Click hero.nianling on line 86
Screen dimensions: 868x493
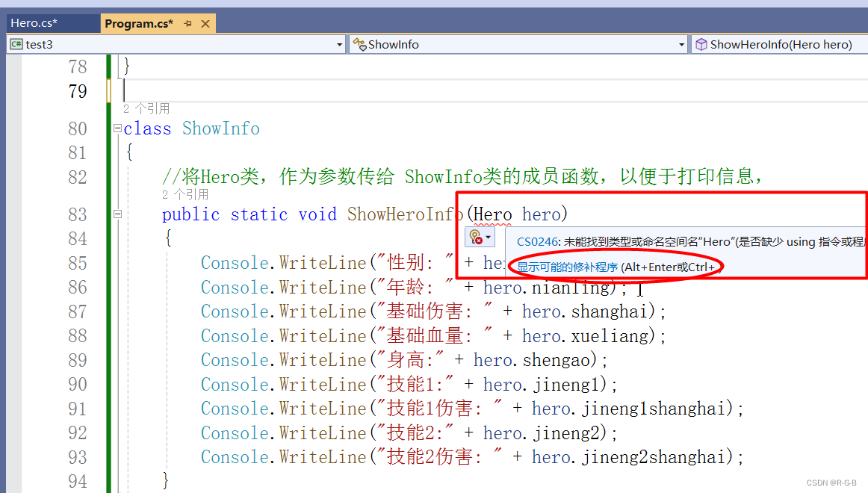(x=546, y=287)
